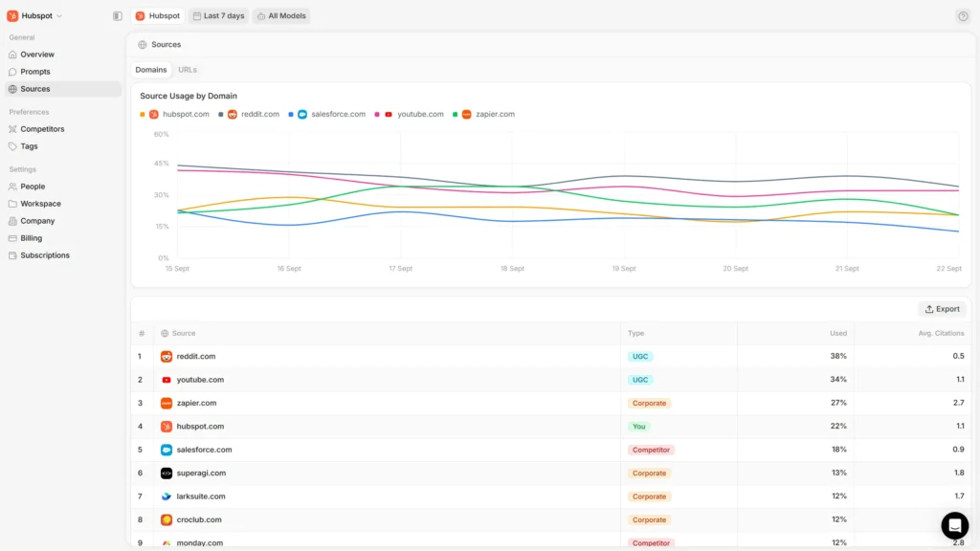Switch to the URLs tab
The height and width of the screenshot is (551, 980).
tap(188, 70)
